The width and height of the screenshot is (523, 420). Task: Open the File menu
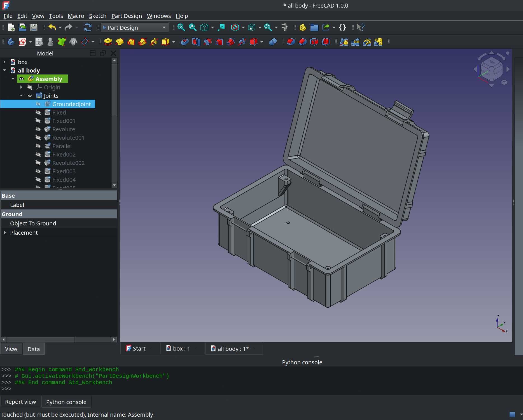click(x=8, y=16)
